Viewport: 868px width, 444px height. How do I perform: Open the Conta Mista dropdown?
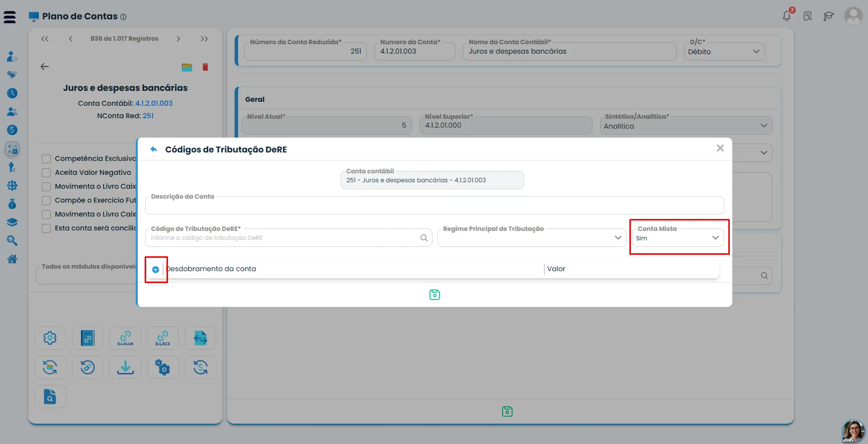(678, 238)
